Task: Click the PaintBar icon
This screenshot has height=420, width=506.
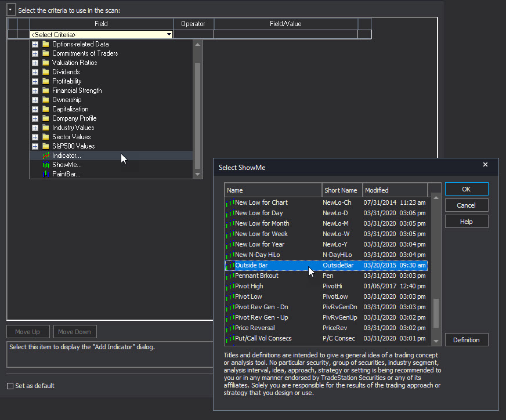Action: (46, 174)
